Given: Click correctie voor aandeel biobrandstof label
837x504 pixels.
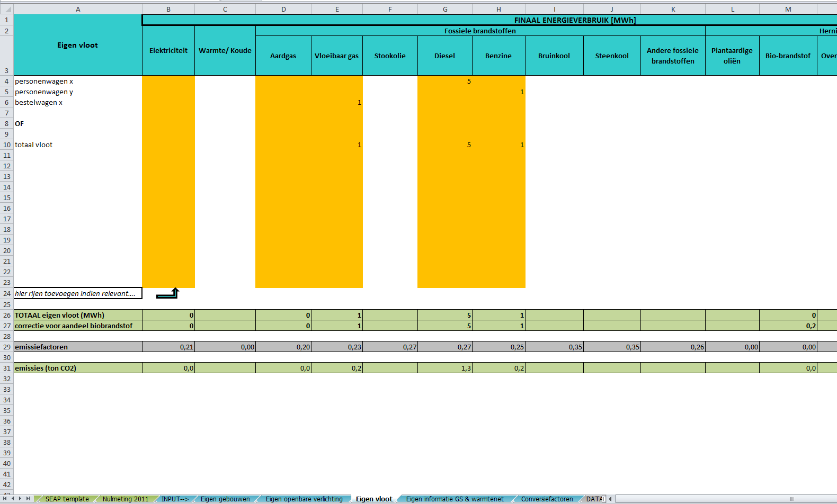Looking at the screenshot, I should [78, 326].
